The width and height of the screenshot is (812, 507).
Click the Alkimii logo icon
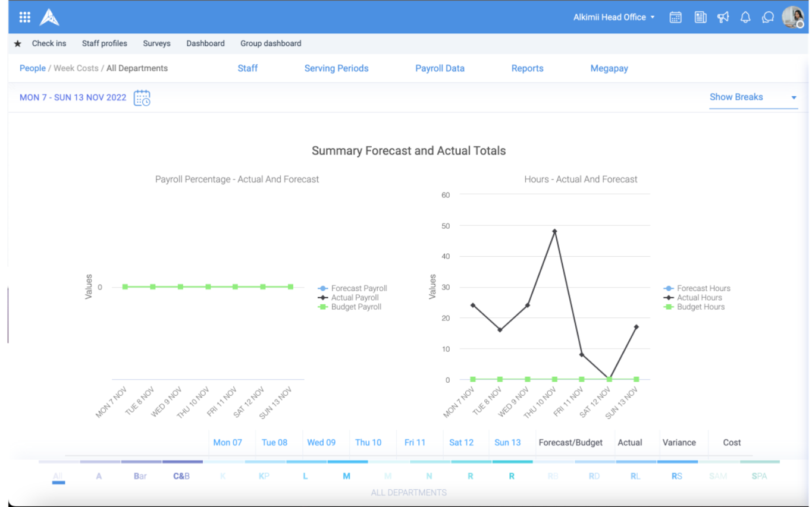pos(49,17)
